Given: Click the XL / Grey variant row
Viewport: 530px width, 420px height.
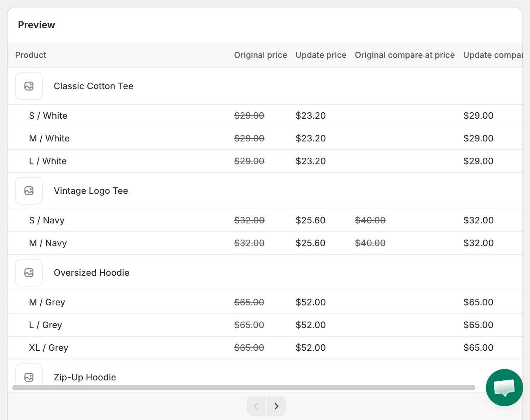Looking at the screenshot, I should click(x=265, y=348).
